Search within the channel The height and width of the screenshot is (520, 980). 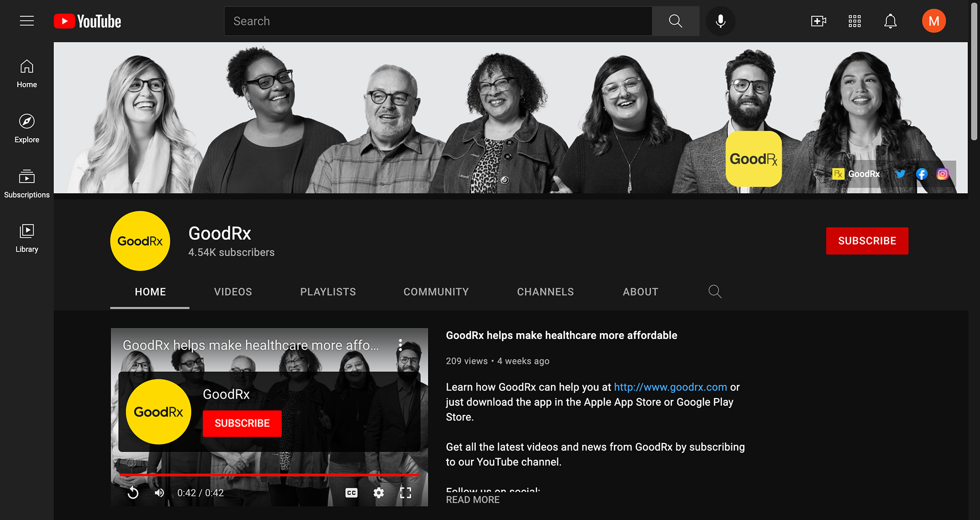(x=715, y=291)
